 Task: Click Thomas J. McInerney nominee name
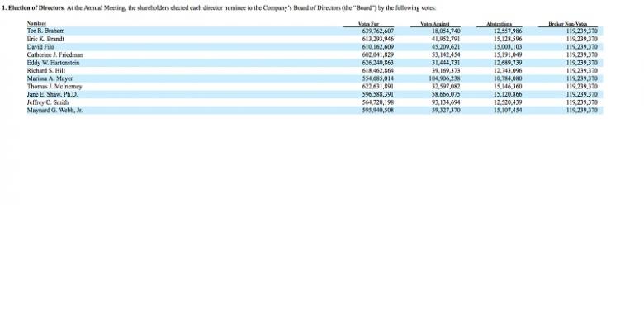point(54,87)
